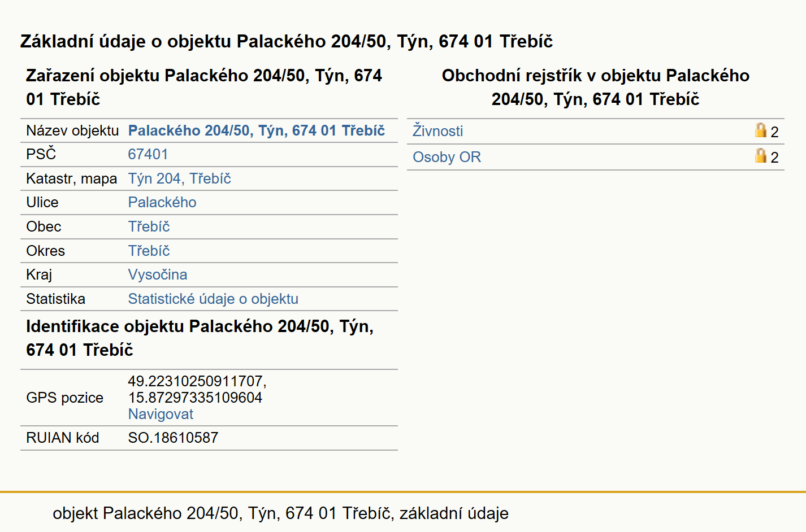Click the count 2 beside Živnosti

pos(774,132)
